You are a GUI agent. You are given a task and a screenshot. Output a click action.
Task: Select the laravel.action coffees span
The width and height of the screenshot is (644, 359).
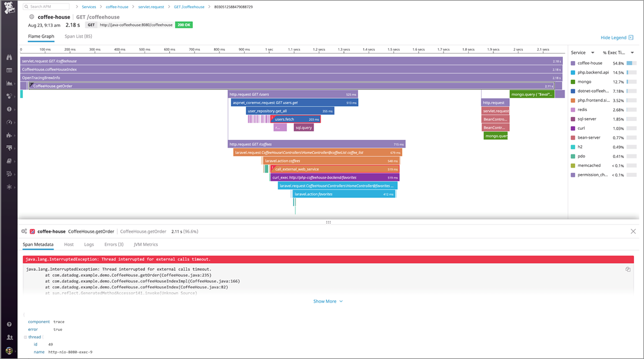(x=331, y=161)
